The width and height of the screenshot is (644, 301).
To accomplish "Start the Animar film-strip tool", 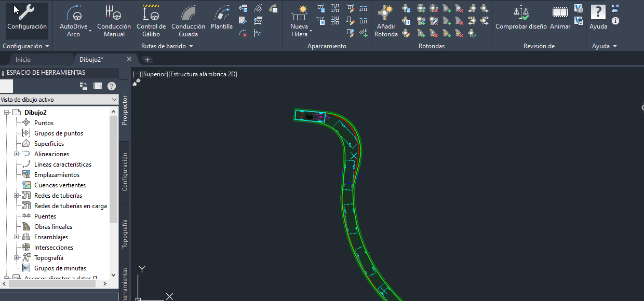I will [x=560, y=17].
